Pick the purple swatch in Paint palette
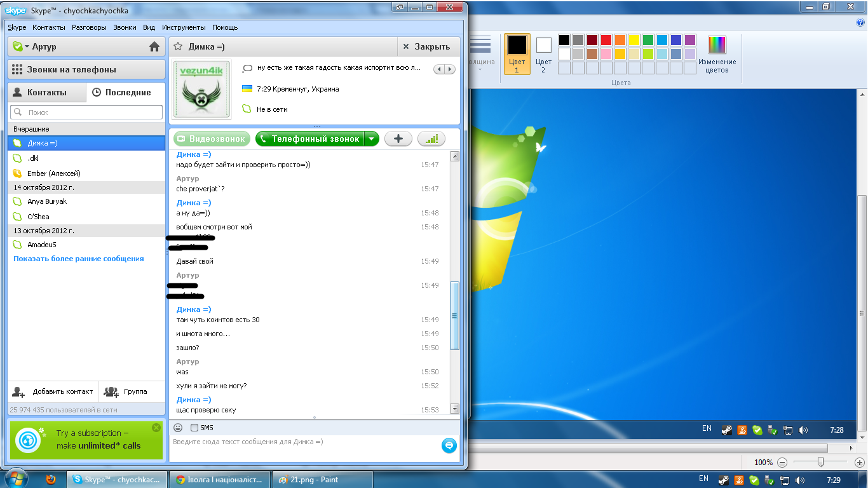 coord(690,40)
